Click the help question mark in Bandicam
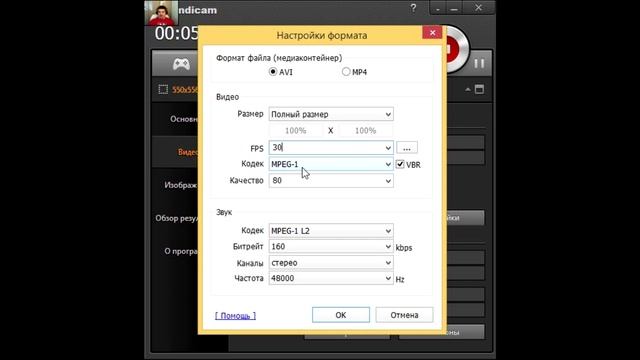640x360 pixels. coord(413,8)
